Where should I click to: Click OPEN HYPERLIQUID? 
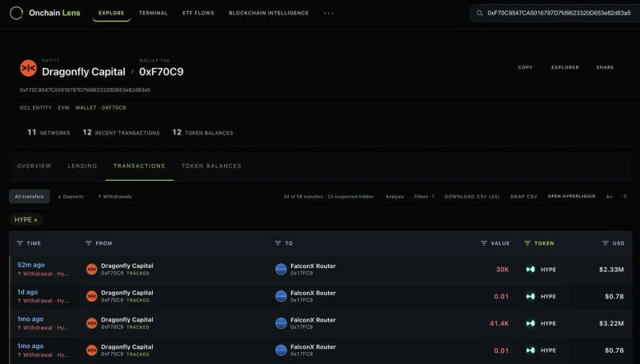[571, 196]
